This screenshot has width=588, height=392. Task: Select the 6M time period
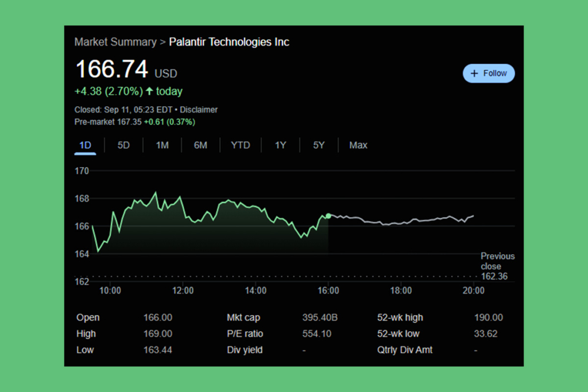tap(200, 145)
